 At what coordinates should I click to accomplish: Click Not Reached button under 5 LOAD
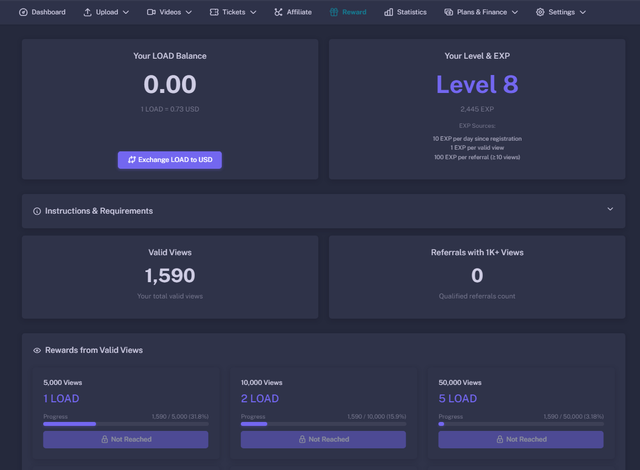tap(521, 439)
